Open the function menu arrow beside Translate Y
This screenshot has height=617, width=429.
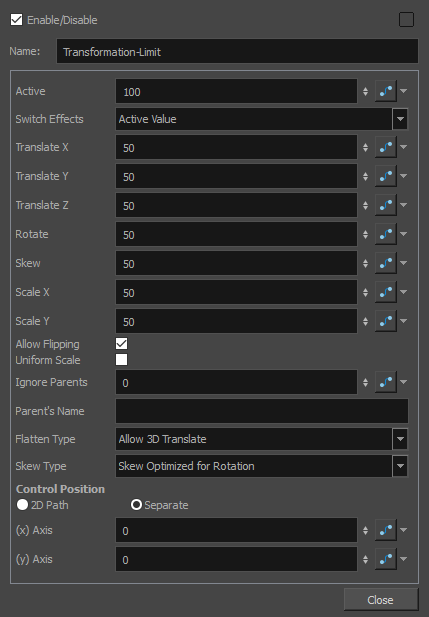403,176
